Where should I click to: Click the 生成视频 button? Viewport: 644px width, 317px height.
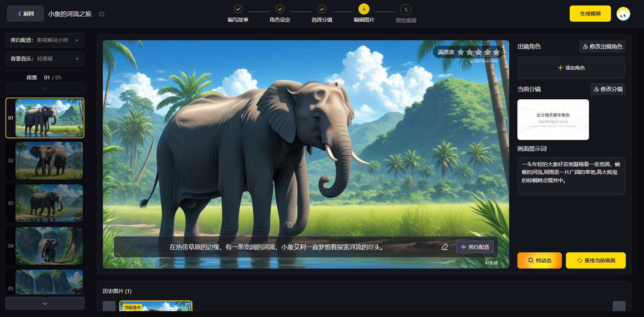(590, 14)
